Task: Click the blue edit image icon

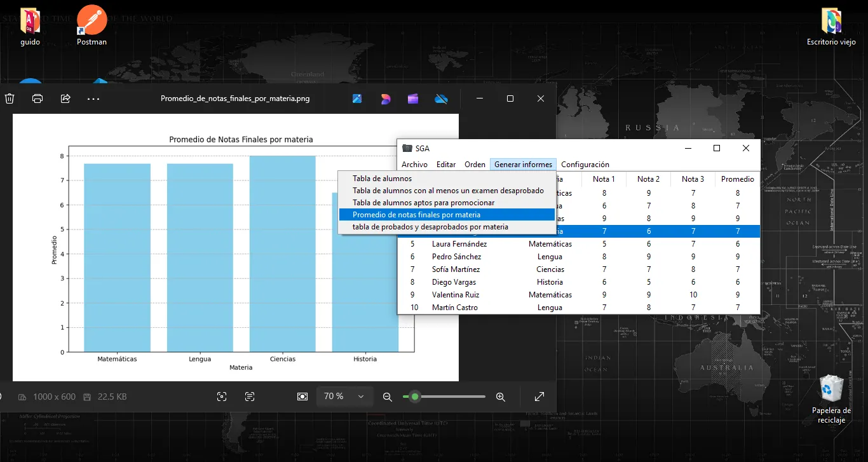Action: (357, 99)
